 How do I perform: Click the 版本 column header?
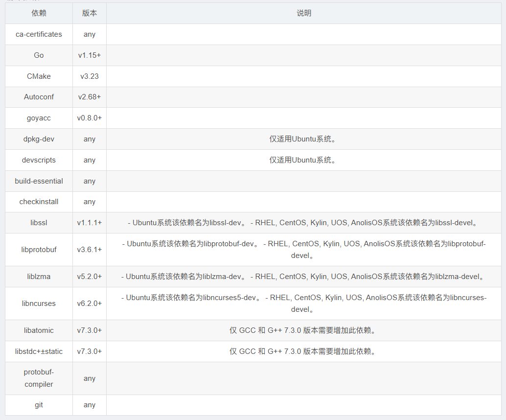click(x=90, y=13)
